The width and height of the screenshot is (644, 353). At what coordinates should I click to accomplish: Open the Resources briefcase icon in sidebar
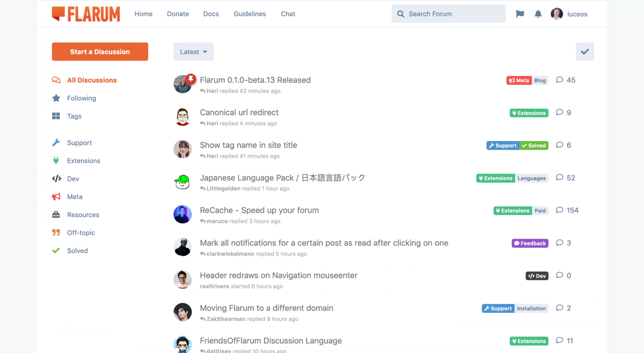click(56, 214)
